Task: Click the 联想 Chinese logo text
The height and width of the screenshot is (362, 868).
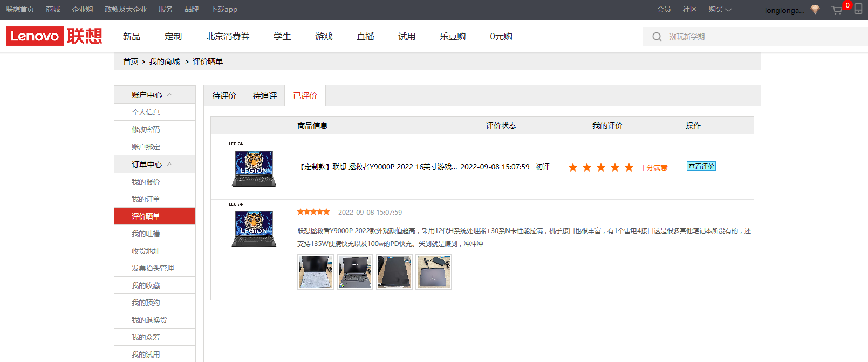Action: click(x=85, y=36)
